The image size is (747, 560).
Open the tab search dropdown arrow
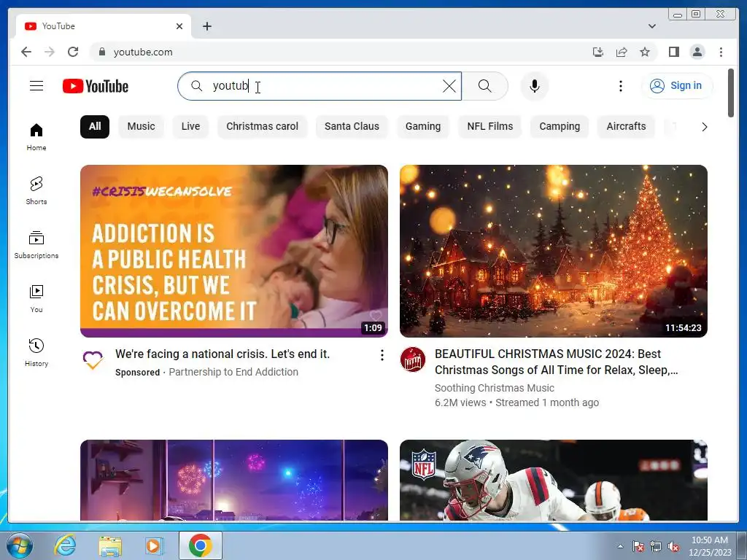[x=651, y=26]
